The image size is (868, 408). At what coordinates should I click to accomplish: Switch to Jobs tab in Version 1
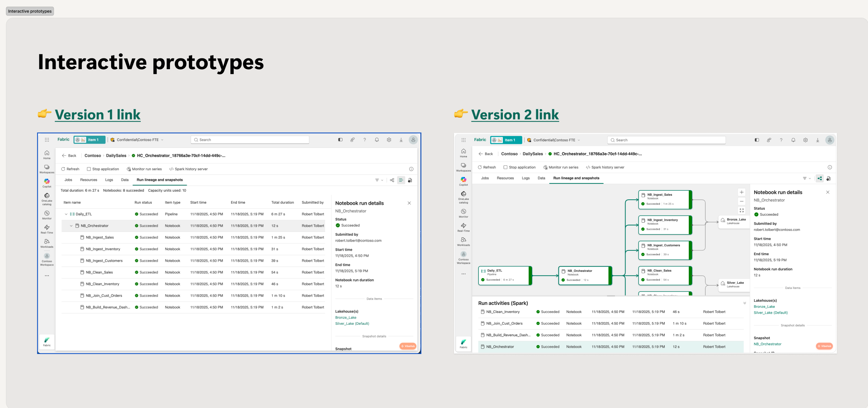click(x=69, y=180)
